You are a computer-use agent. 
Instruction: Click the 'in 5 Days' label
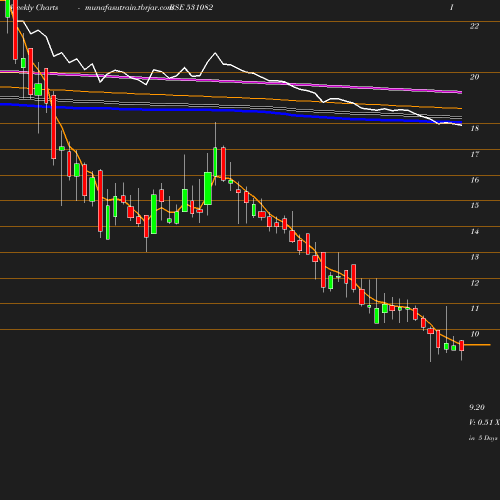tap(483, 438)
